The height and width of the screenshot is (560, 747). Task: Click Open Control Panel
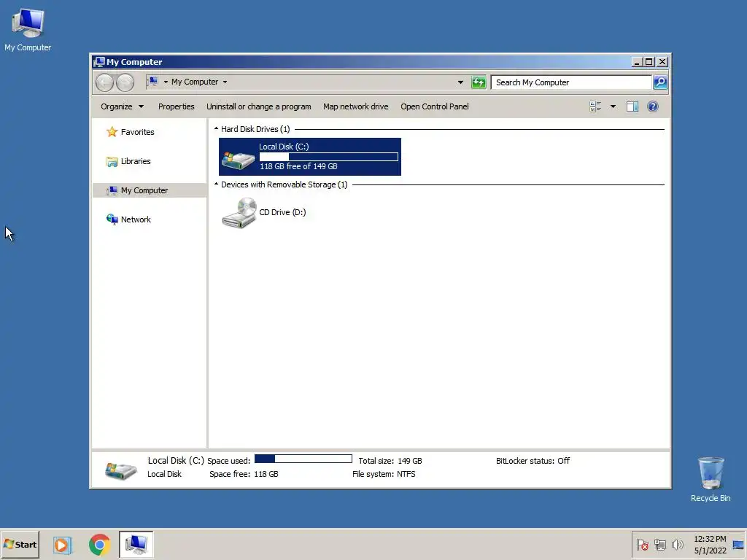tap(435, 106)
